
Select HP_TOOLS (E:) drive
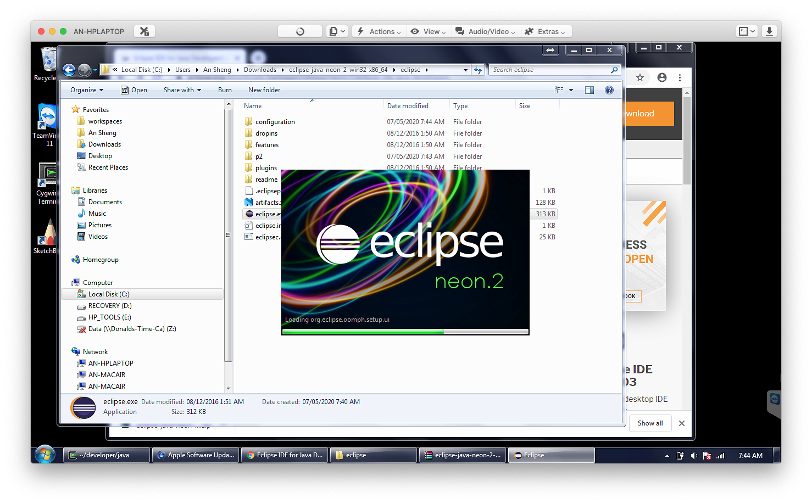click(109, 317)
